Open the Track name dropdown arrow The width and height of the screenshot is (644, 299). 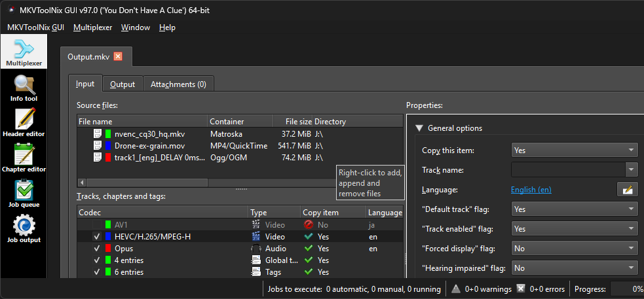pos(632,170)
